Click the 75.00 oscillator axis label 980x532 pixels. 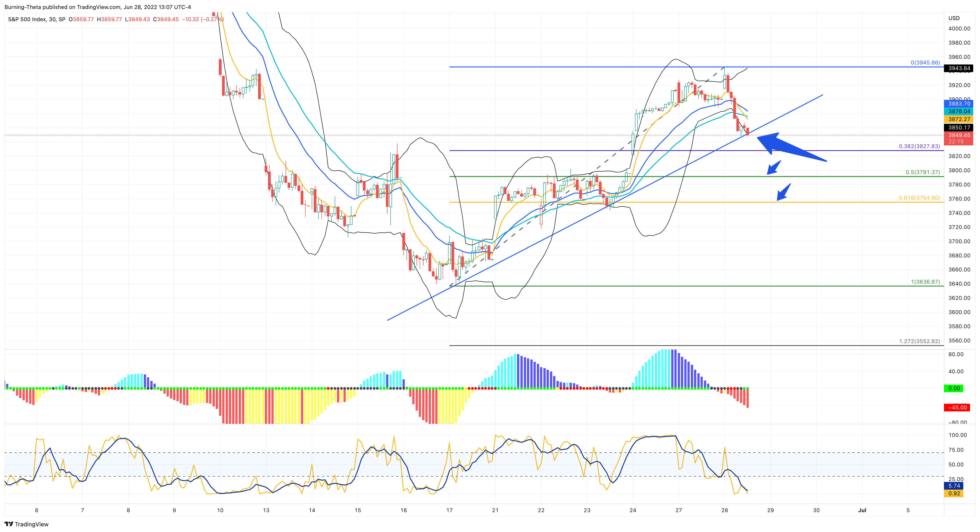coord(956,450)
